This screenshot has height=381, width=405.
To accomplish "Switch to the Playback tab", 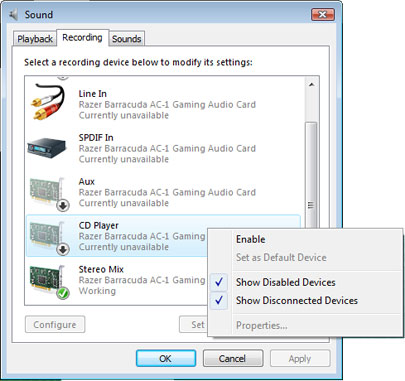I will click(x=35, y=39).
